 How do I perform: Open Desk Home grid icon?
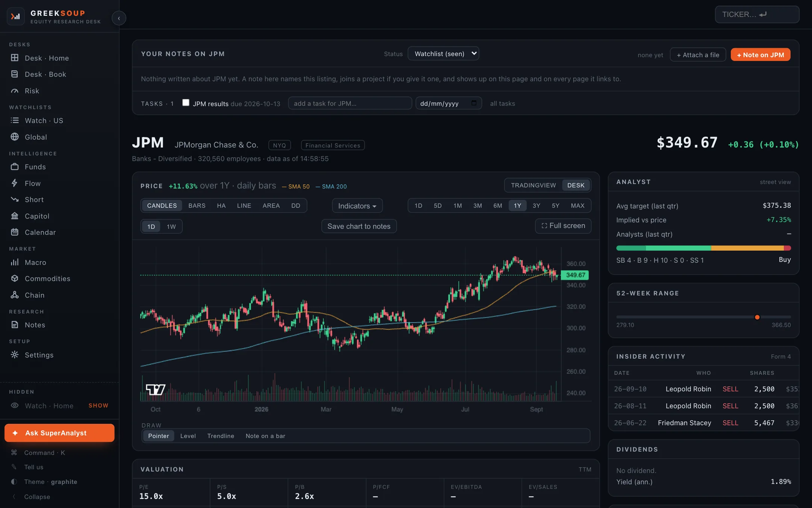pyautogui.click(x=15, y=58)
